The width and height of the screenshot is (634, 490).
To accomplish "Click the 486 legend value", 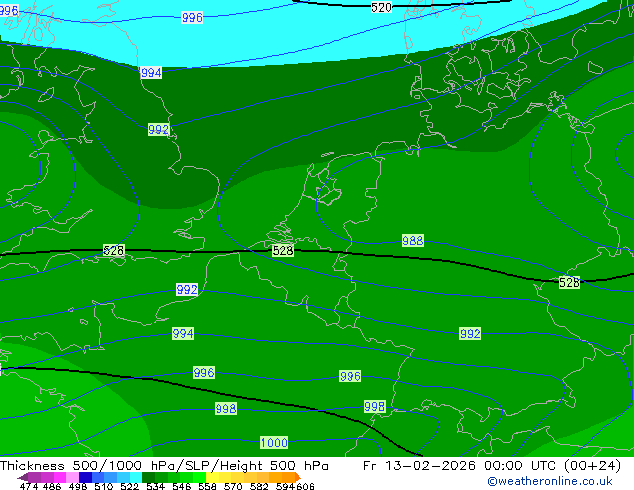I will point(52,486).
